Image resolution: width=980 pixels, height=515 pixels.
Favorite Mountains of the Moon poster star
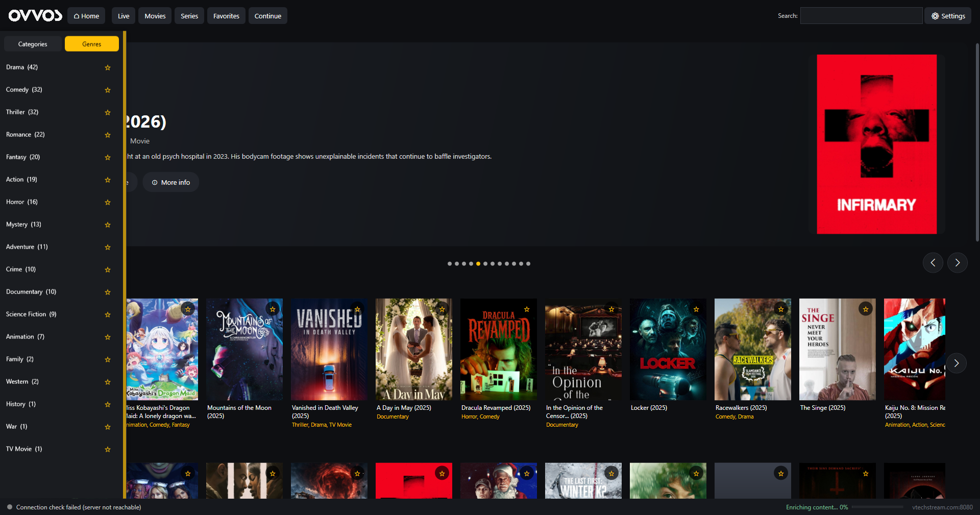pos(273,309)
